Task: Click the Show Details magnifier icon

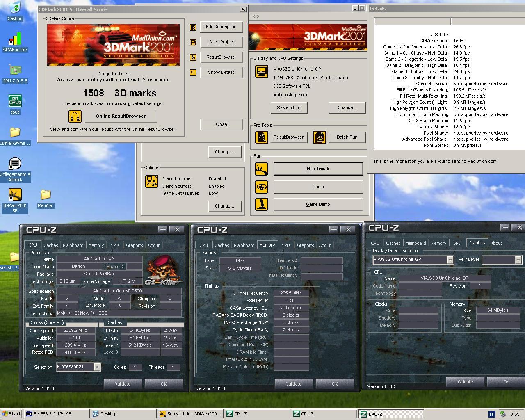Action: pos(193,73)
